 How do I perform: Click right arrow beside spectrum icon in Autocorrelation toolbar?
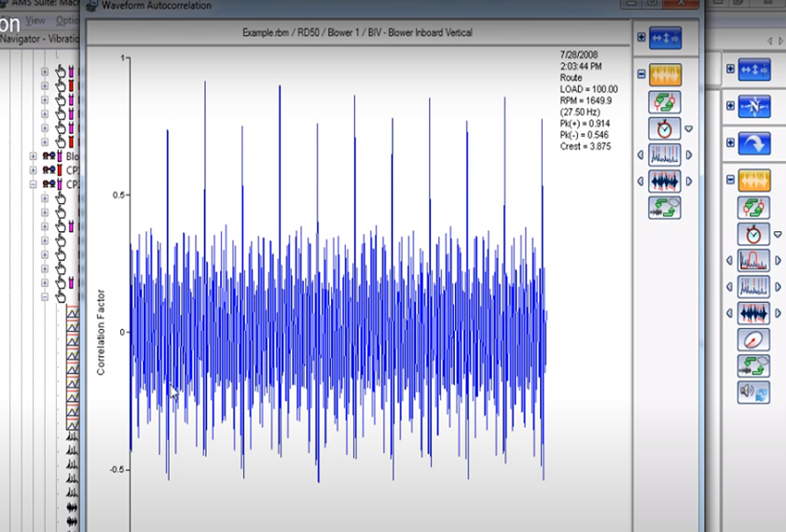click(x=689, y=156)
